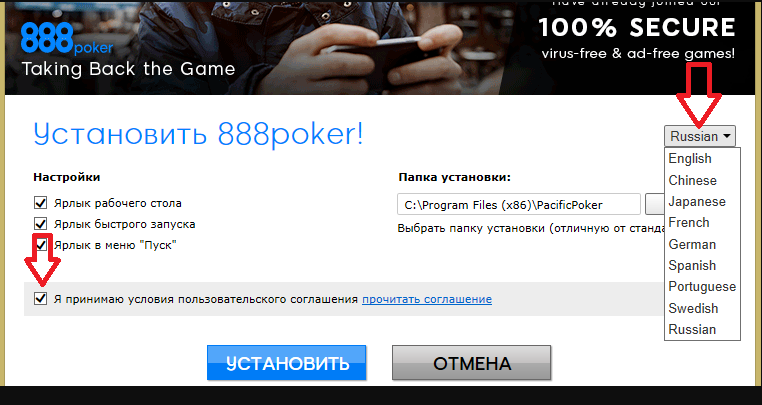Choose Chinese in the language list

click(x=692, y=180)
